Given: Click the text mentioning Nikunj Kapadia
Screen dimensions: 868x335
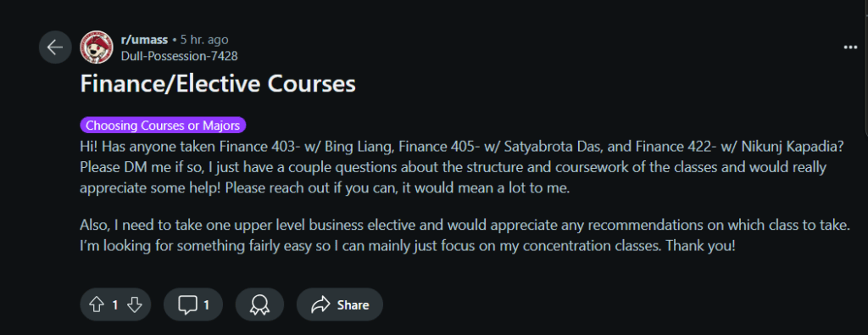Looking at the screenshot, I should (x=787, y=148).
